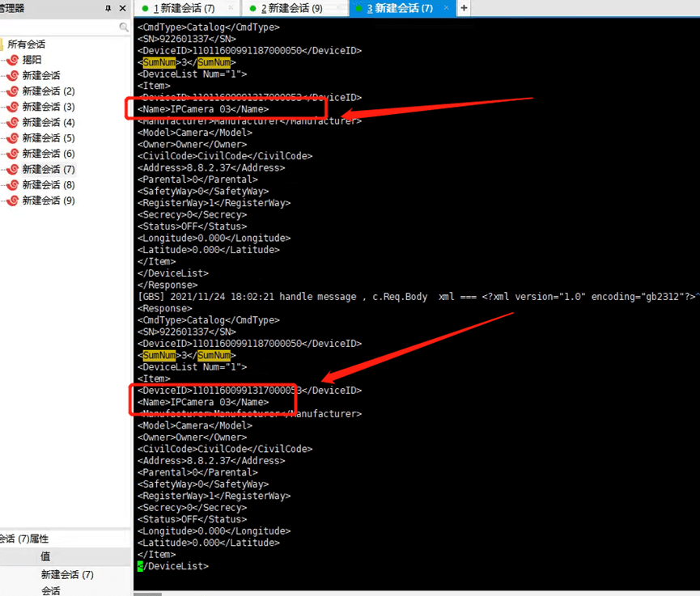Click the icon of 新建会话 (7) in tree

pyautogui.click(x=14, y=169)
